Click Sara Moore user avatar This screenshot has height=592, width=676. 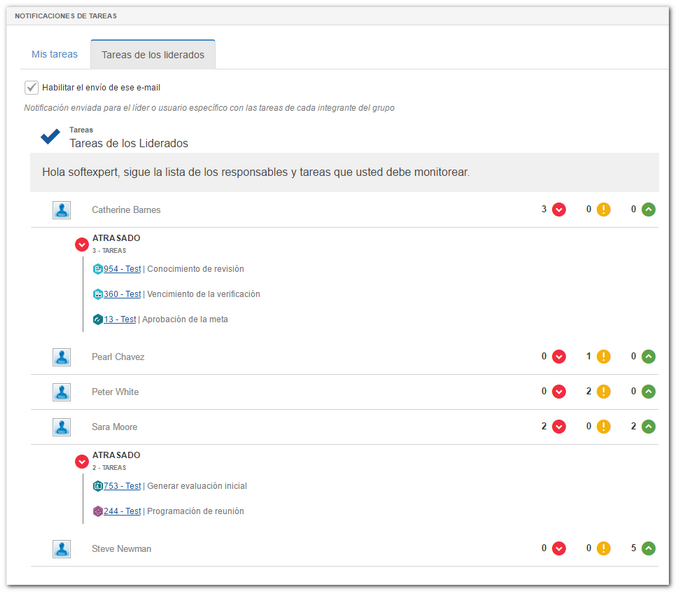click(x=62, y=427)
